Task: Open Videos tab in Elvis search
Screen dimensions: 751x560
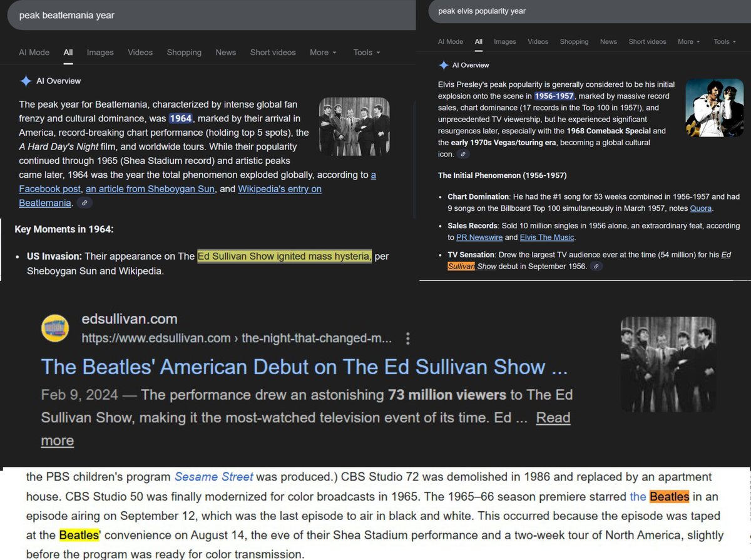Action: click(538, 42)
